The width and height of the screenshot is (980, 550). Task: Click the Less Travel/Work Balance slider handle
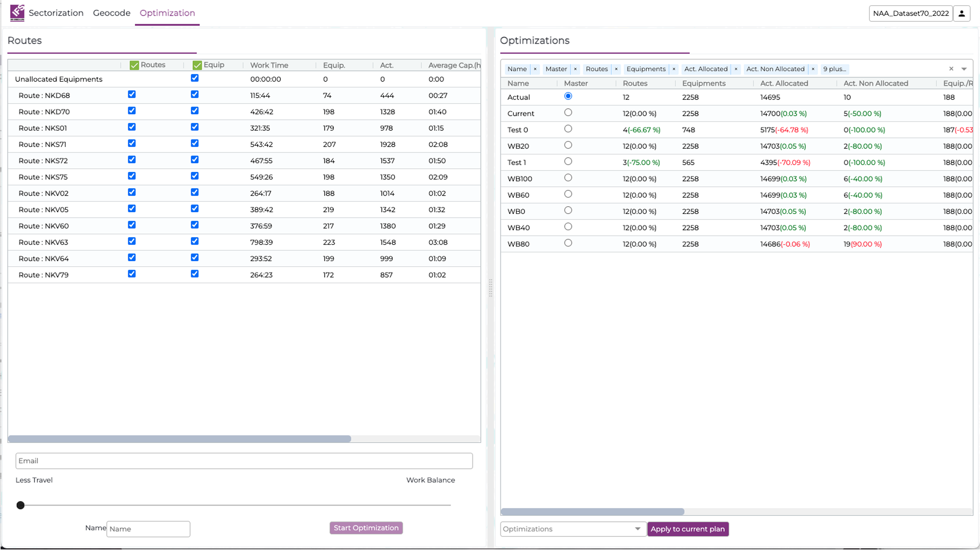click(20, 505)
